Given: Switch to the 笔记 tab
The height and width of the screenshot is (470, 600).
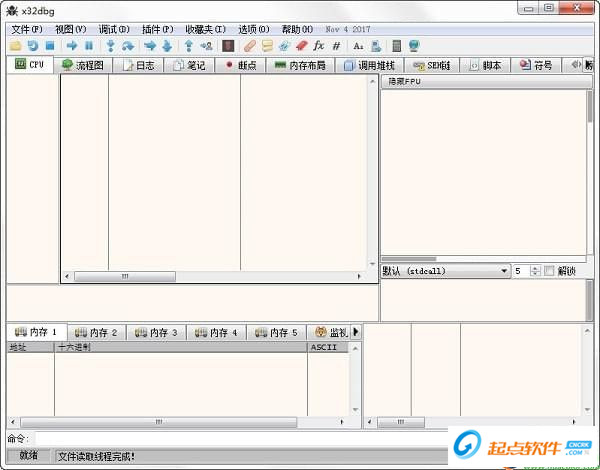Looking at the screenshot, I should 189,65.
